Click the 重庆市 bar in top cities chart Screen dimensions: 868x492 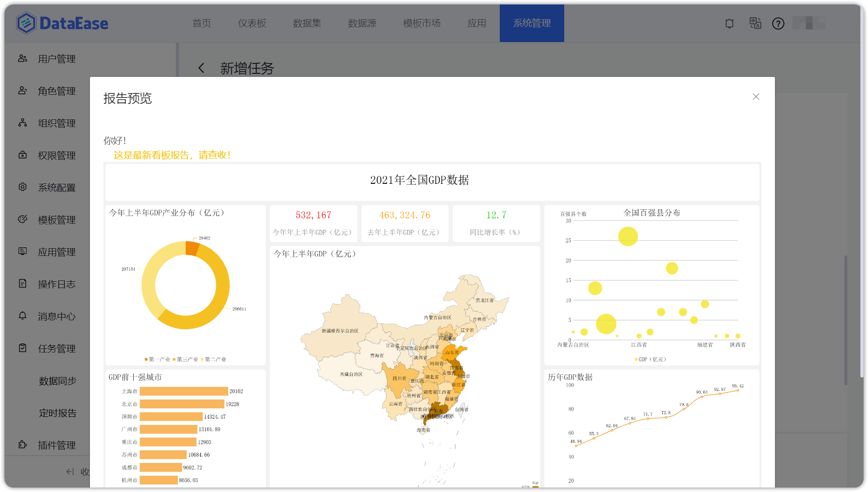click(x=168, y=442)
